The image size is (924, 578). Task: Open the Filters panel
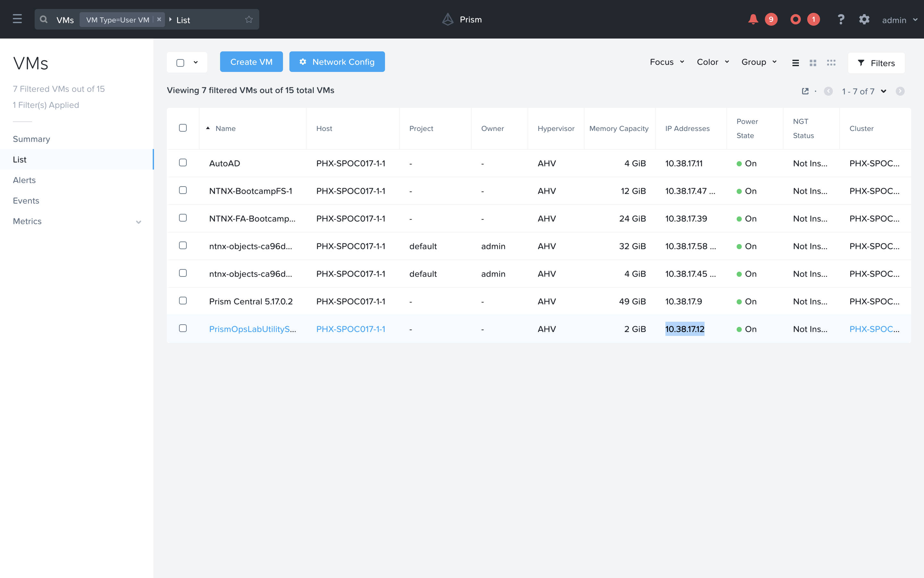pyautogui.click(x=876, y=63)
